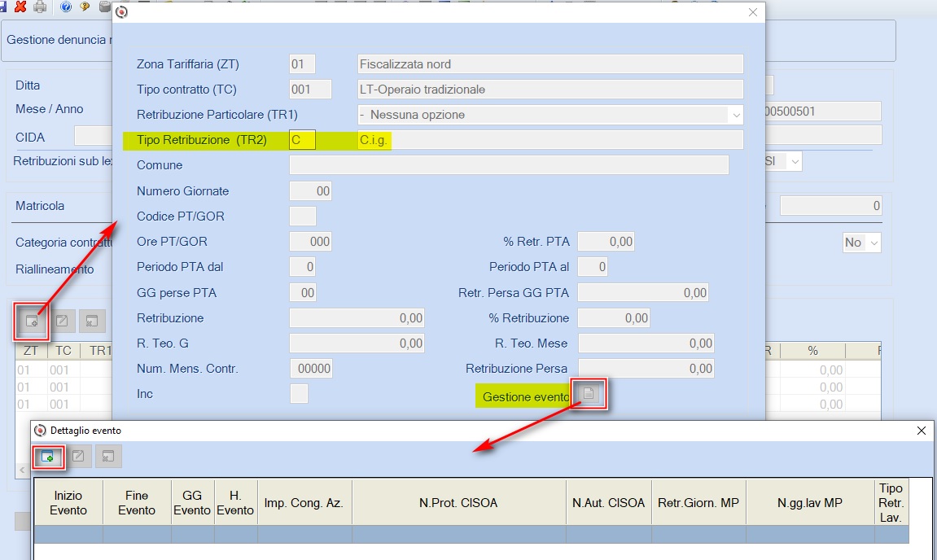This screenshot has height=560, width=937.
Task: Click the red X delete icon in top toolbar
Action: click(20, 6)
